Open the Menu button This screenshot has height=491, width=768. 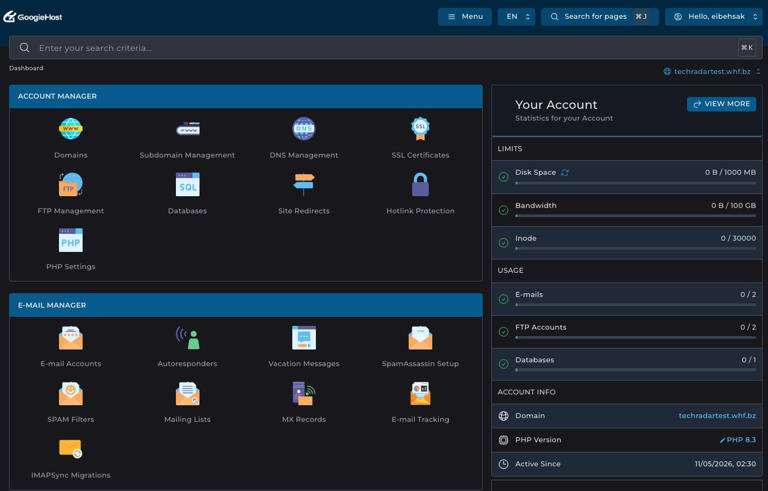coord(465,17)
